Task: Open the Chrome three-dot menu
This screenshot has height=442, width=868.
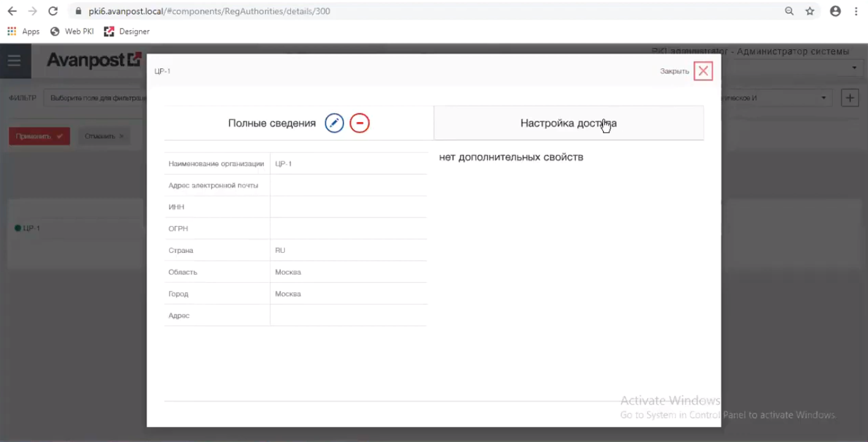Action: coord(856,11)
